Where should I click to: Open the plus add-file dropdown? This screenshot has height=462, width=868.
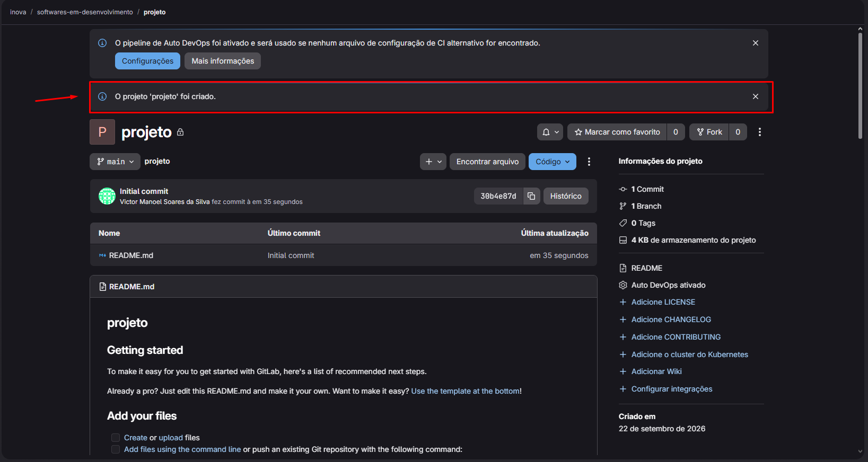pos(433,162)
